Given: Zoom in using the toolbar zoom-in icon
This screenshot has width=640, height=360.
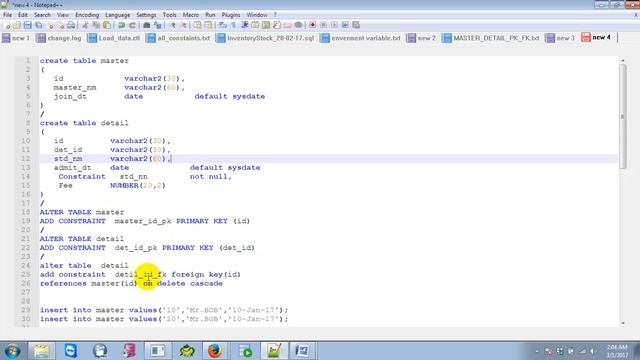Looking at the screenshot, I should (x=172, y=25).
